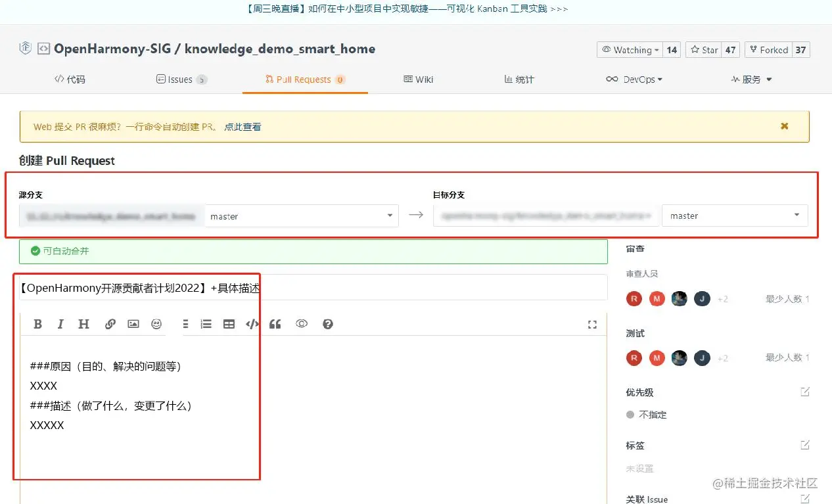
Task: Open the knowledge_demo_smart_home repository link
Action: [280, 49]
